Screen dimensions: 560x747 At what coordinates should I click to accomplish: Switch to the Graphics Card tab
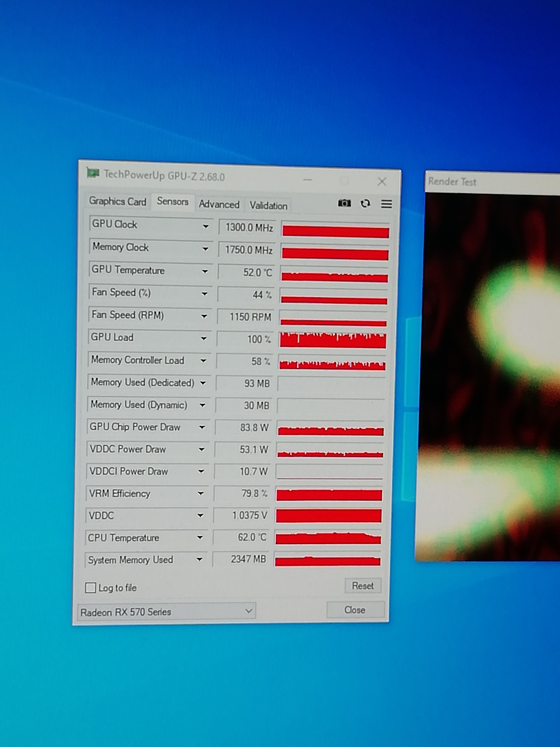(x=117, y=201)
